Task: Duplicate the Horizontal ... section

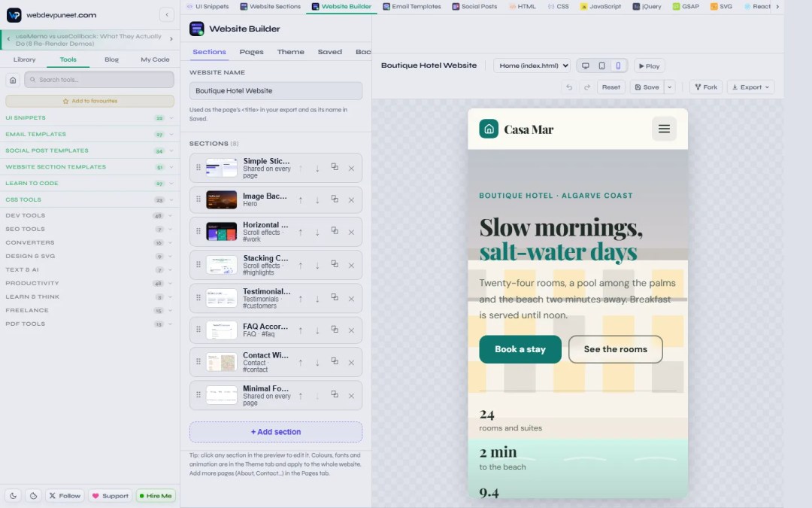Action: pos(335,231)
